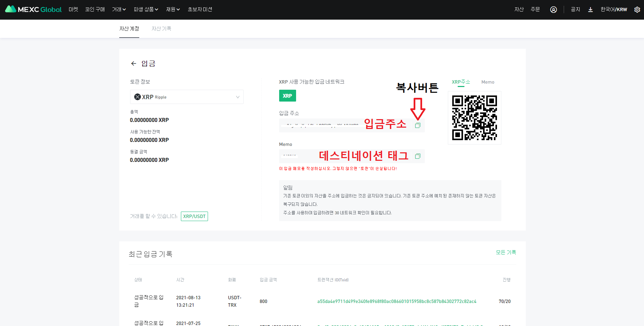The image size is (644, 326).
Task: Open the 공지 notices link
Action: click(x=576, y=9)
